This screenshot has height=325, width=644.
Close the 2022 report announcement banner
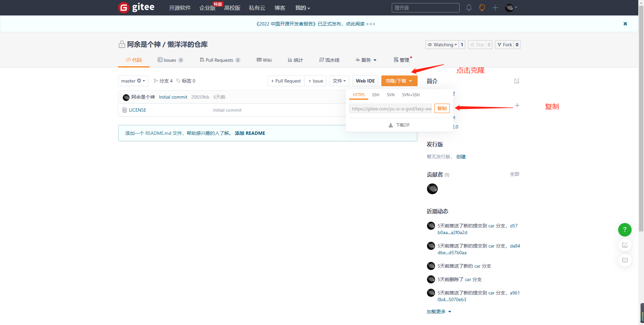(625, 24)
